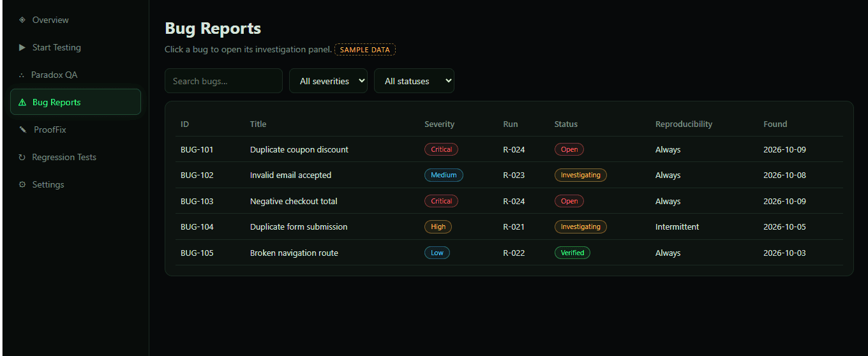The image size is (868, 356).
Task: Click the ID column header
Action: 184,124
